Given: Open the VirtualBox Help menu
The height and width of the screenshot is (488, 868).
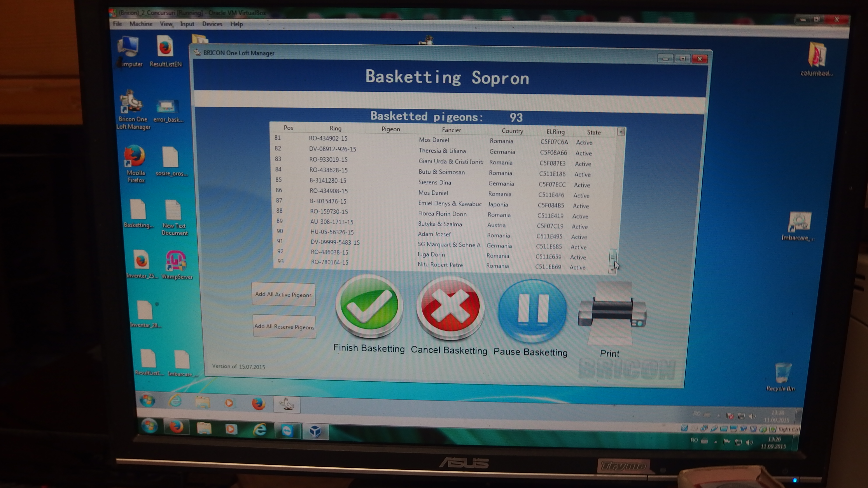Looking at the screenshot, I should click(x=236, y=24).
